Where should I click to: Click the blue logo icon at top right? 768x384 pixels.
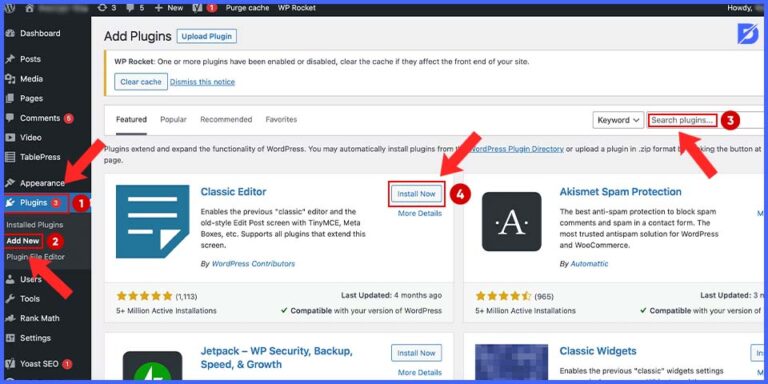click(748, 33)
